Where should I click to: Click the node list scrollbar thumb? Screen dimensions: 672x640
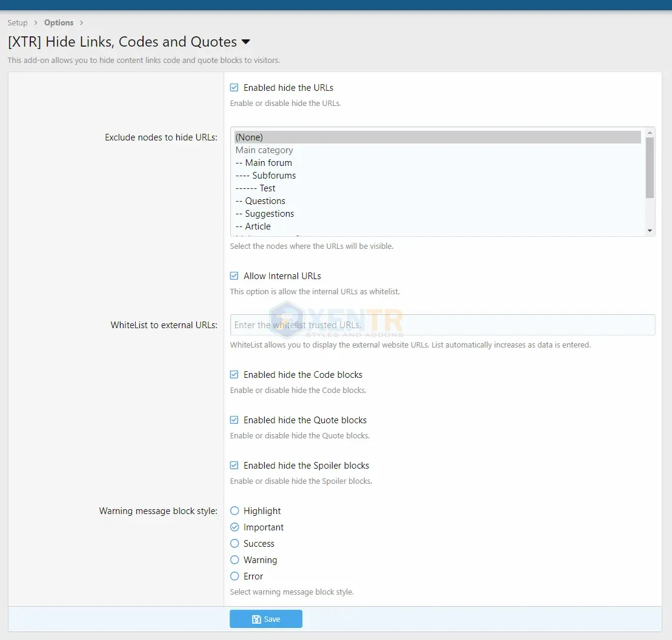coord(650,168)
